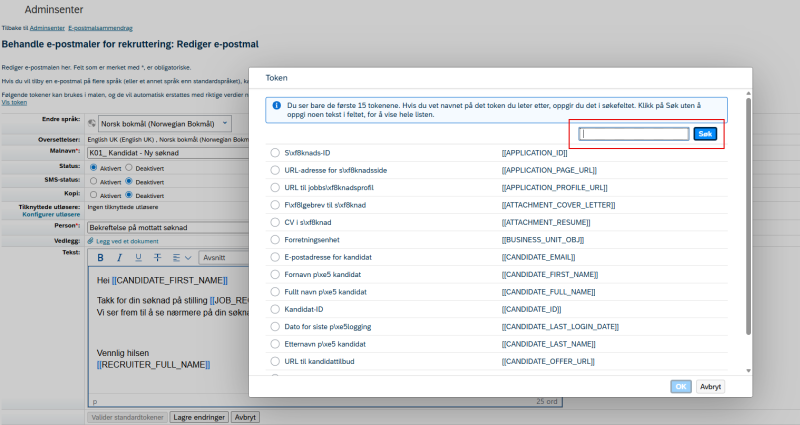This screenshot has width=800, height=425.
Task: Click the paperclip attachment icon
Action: [90, 241]
